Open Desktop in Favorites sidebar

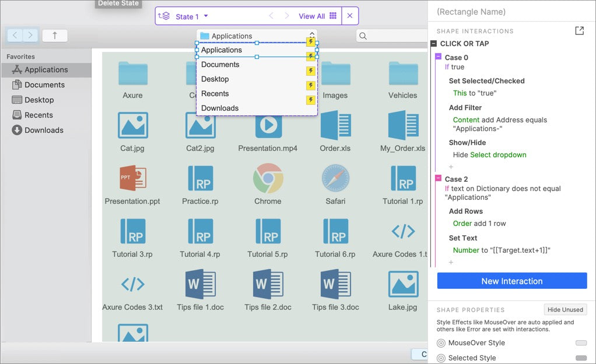coord(46,100)
